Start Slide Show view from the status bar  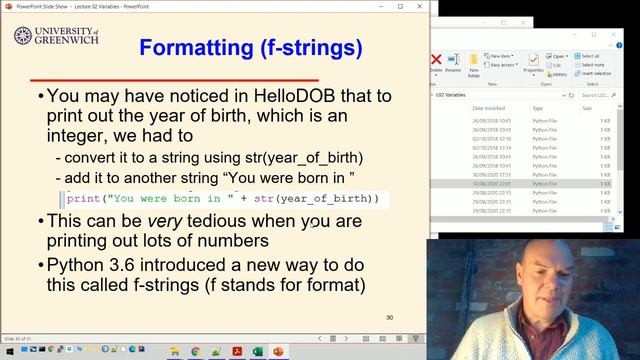[416, 338]
